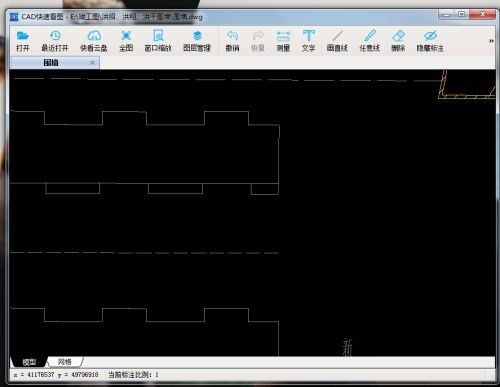Viewport: 500px width, 387px height.
Task: Close the 围墙 drawing tab
Action: tap(92, 62)
